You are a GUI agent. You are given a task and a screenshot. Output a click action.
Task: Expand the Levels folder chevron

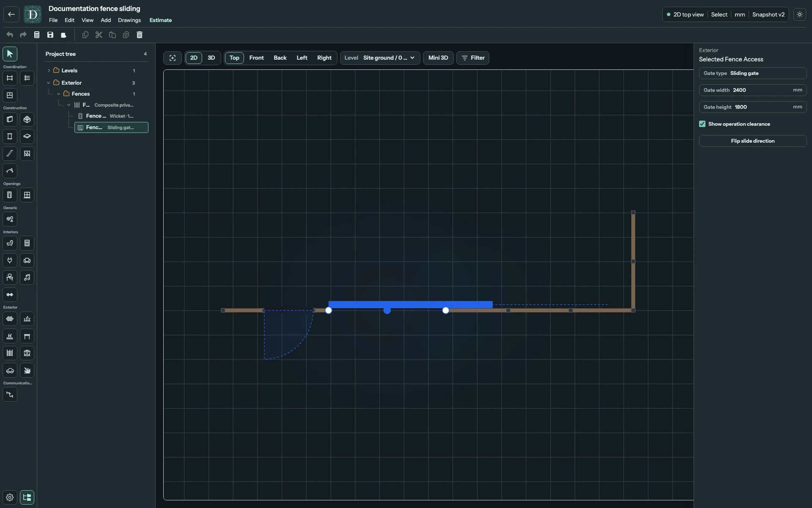(49, 71)
